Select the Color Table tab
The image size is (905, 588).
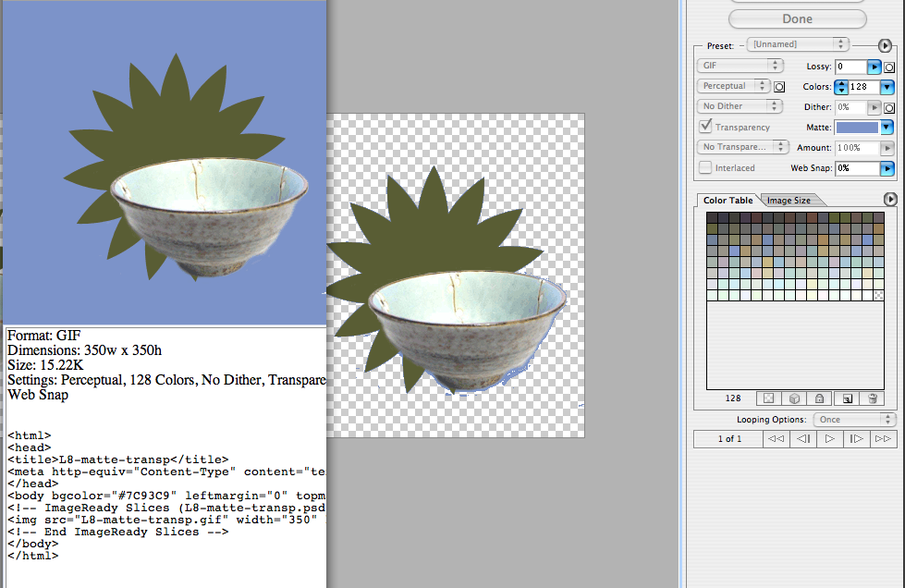(x=728, y=200)
